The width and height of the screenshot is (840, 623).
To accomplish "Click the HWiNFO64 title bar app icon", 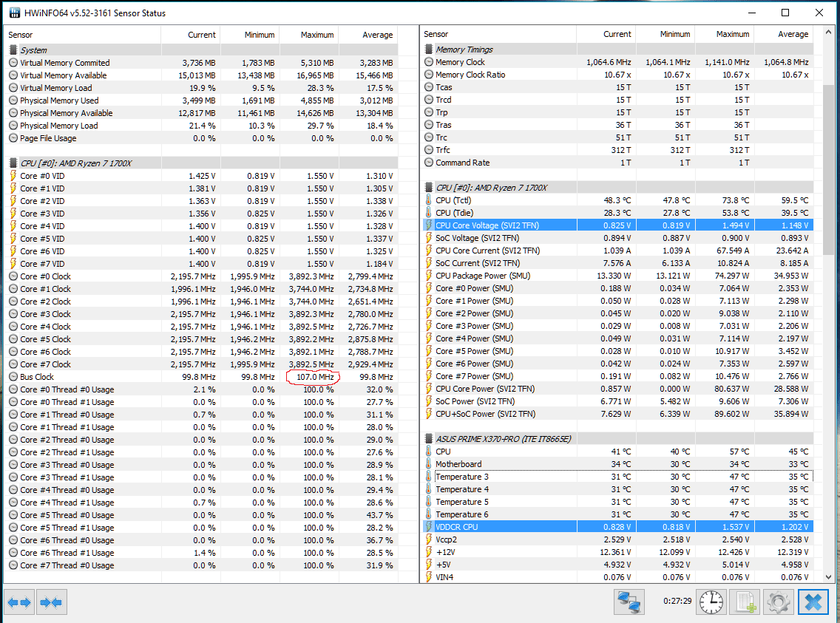I will (15, 13).
